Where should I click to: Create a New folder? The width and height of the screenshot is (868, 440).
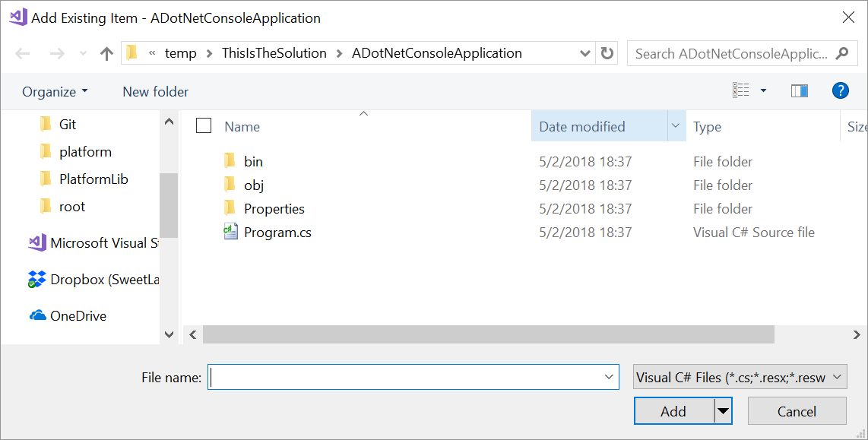[155, 91]
